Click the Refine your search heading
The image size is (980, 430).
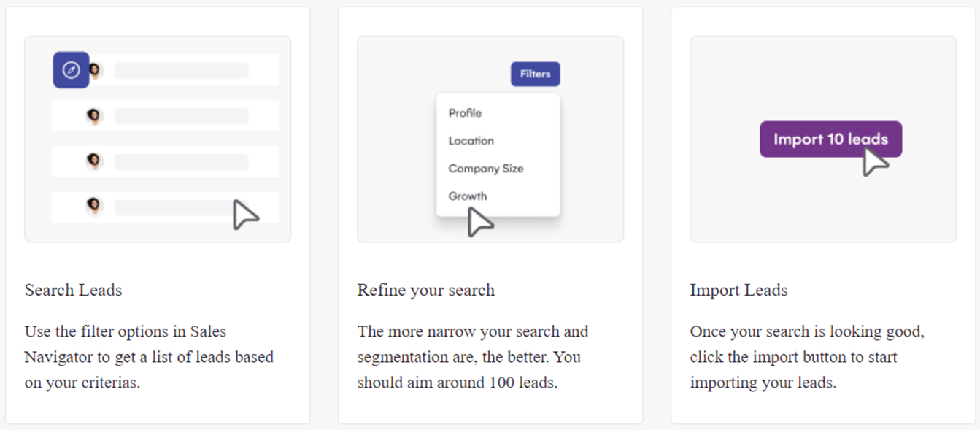pyautogui.click(x=425, y=290)
